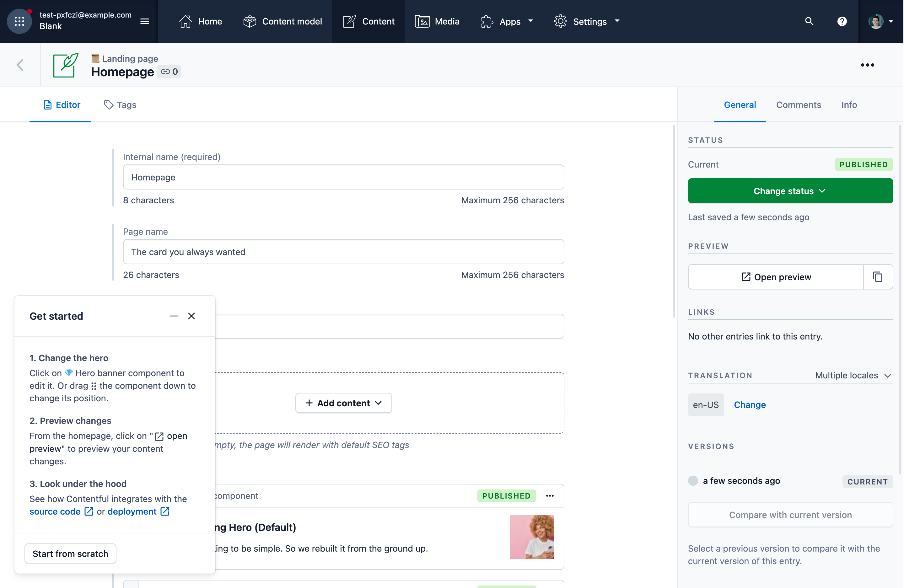
Task: Open the Multiple locales dropdown
Action: (x=853, y=376)
